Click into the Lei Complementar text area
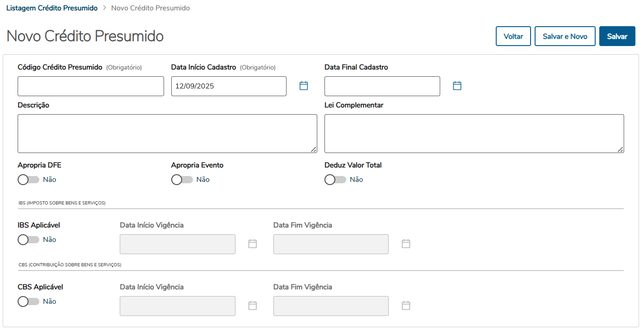The image size is (644, 334). click(474, 134)
